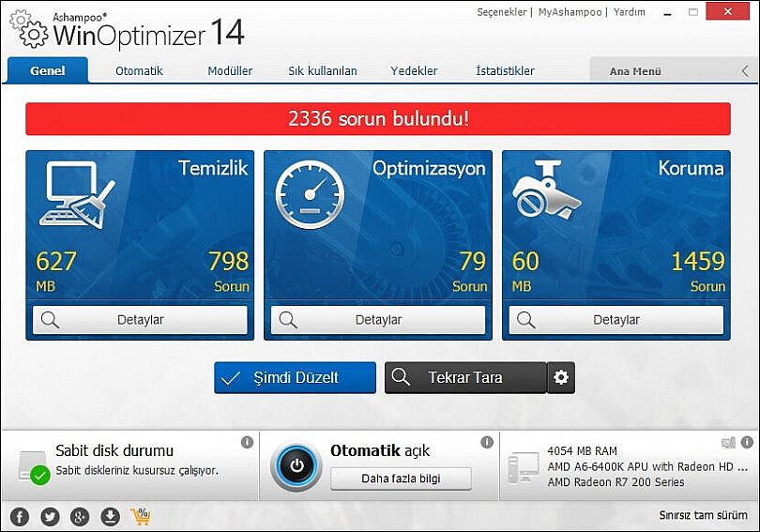760x532 pixels.
Task: Click the 79 Sorun count in Optimizasyon
Action: tap(470, 270)
